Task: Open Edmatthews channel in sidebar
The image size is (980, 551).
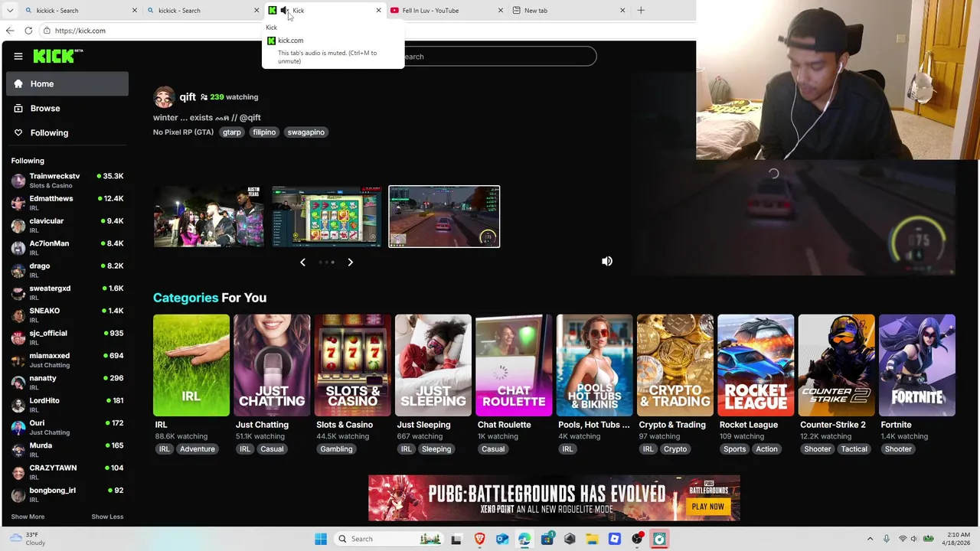Action: 67,203
